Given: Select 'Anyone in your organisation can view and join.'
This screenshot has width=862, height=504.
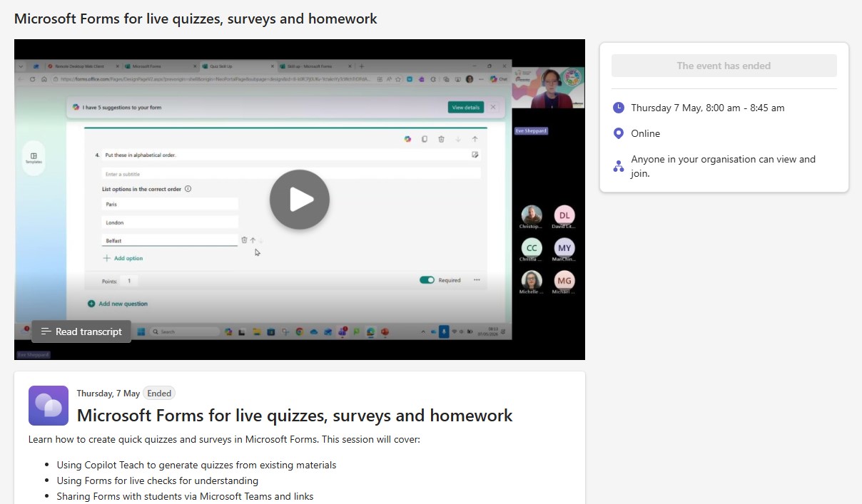Looking at the screenshot, I should pyautogui.click(x=724, y=166).
